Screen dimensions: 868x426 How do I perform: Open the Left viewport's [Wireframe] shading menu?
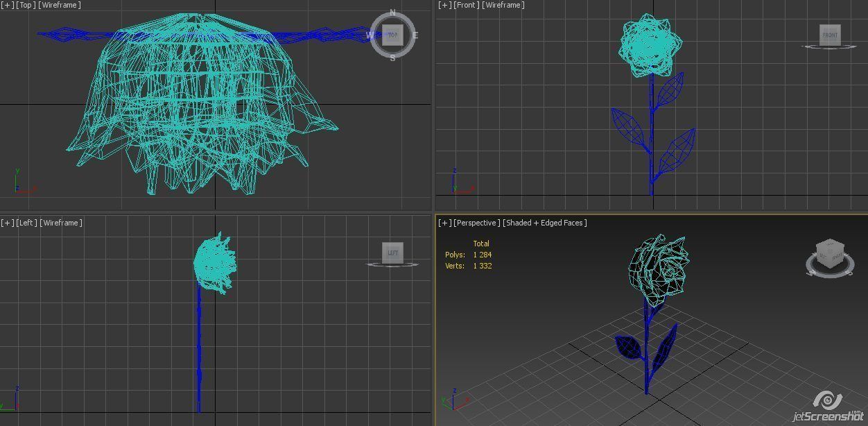click(61, 223)
